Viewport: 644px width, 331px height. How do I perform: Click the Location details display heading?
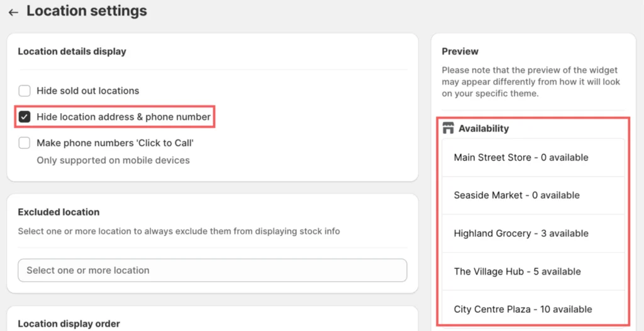pyautogui.click(x=72, y=52)
